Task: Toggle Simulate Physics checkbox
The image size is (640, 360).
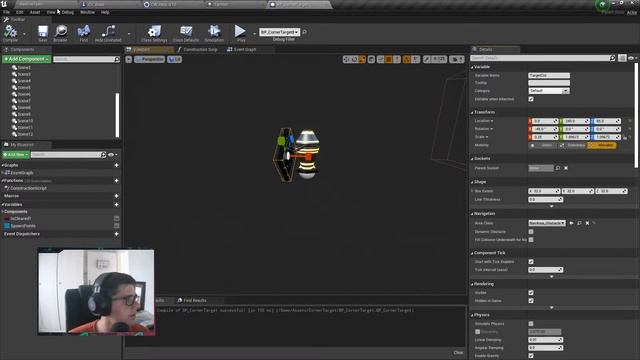Action: 531,324
